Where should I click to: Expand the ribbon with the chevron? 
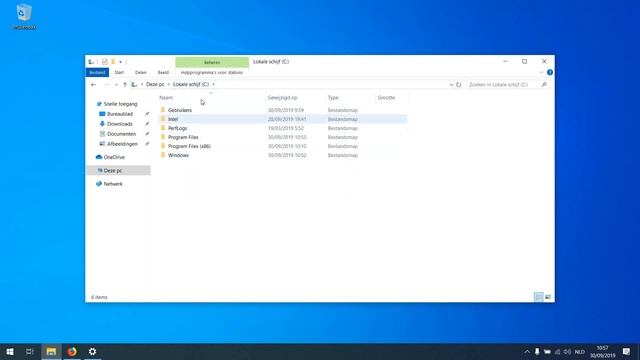[541, 73]
